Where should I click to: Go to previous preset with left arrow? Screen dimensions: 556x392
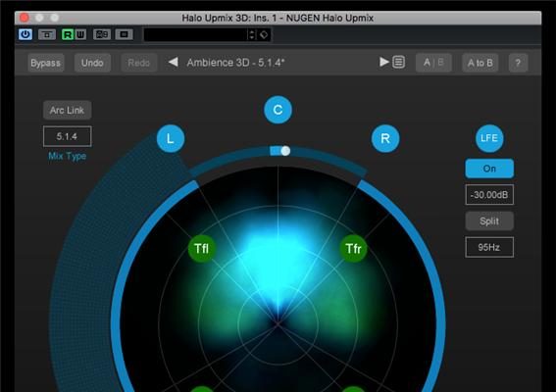tap(173, 62)
